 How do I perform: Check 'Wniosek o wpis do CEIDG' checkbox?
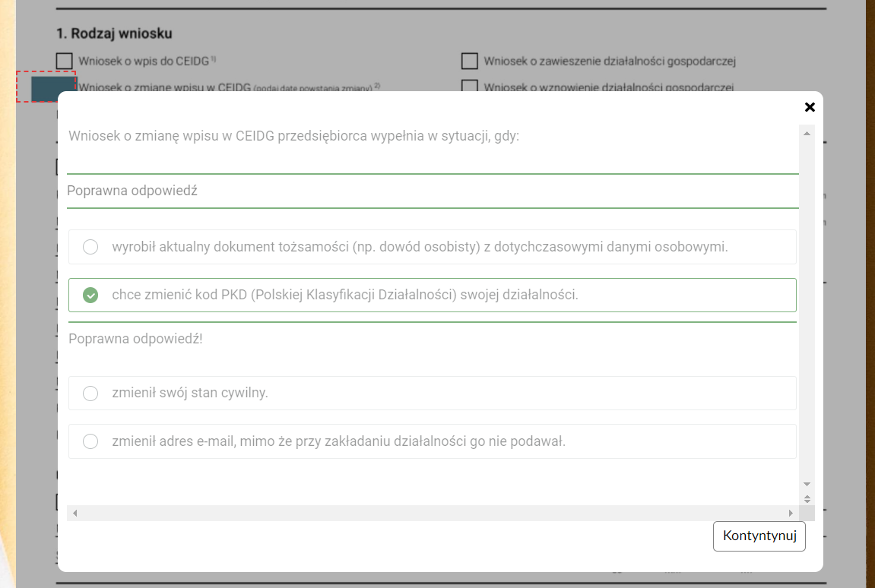(x=65, y=61)
